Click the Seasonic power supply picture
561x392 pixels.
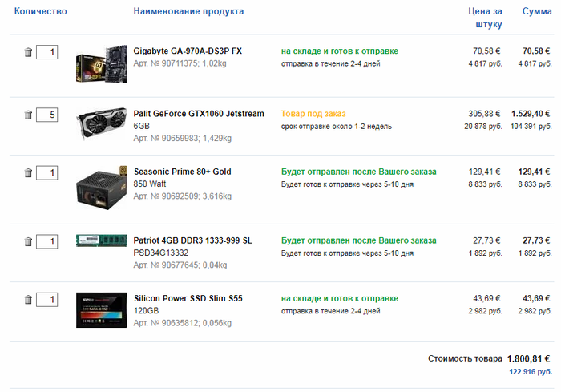(x=102, y=188)
